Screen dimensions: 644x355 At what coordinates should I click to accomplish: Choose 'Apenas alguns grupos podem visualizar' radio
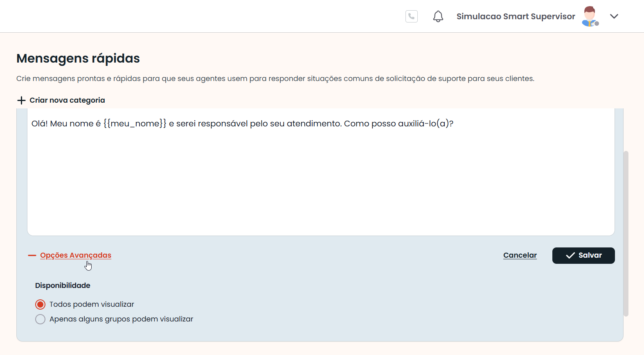pos(40,319)
